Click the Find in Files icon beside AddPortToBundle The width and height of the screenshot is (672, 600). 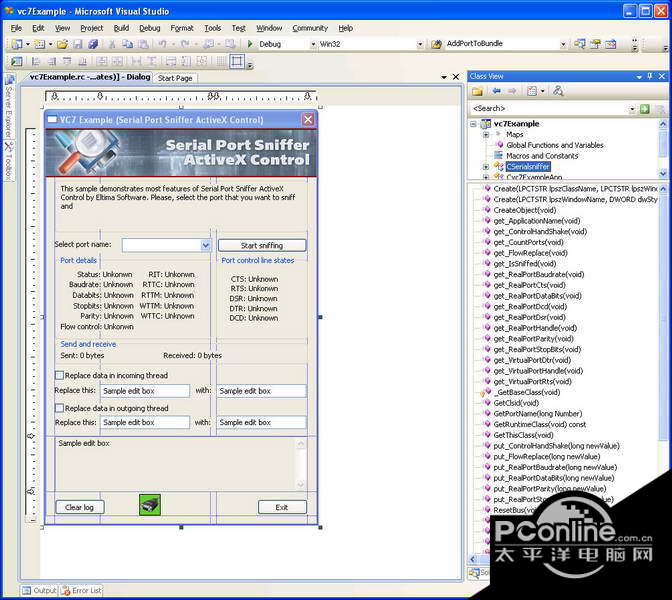[x=436, y=44]
